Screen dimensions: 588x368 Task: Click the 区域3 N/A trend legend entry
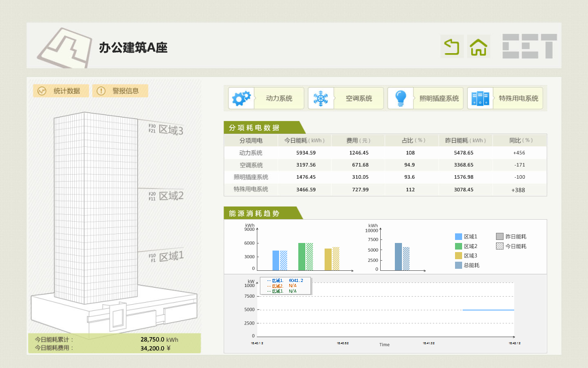(x=282, y=291)
